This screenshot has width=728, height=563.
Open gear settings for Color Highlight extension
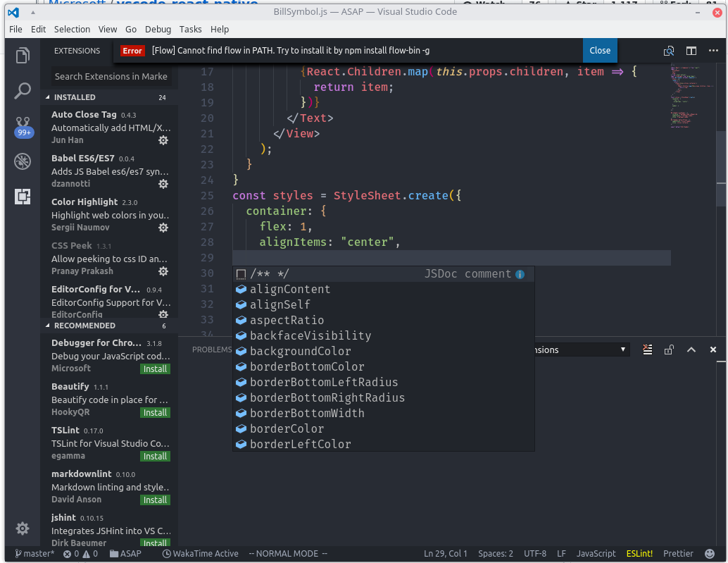(x=163, y=227)
